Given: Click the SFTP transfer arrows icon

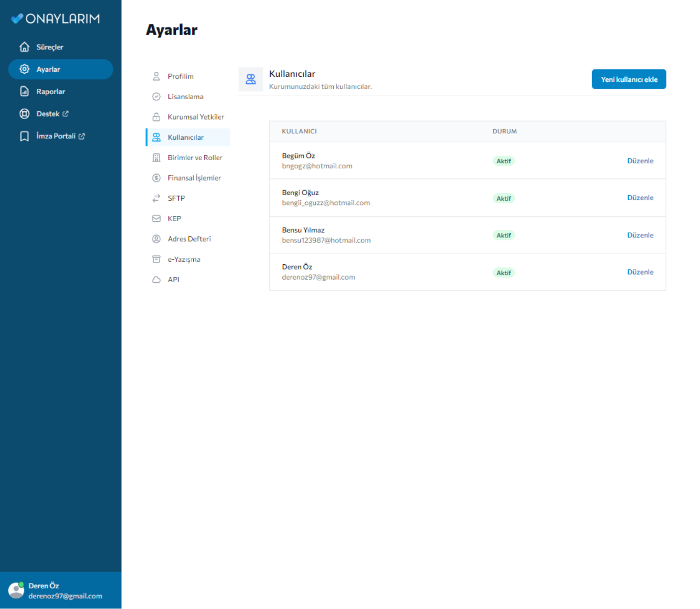Looking at the screenshot, I should [x=156, y=198].
